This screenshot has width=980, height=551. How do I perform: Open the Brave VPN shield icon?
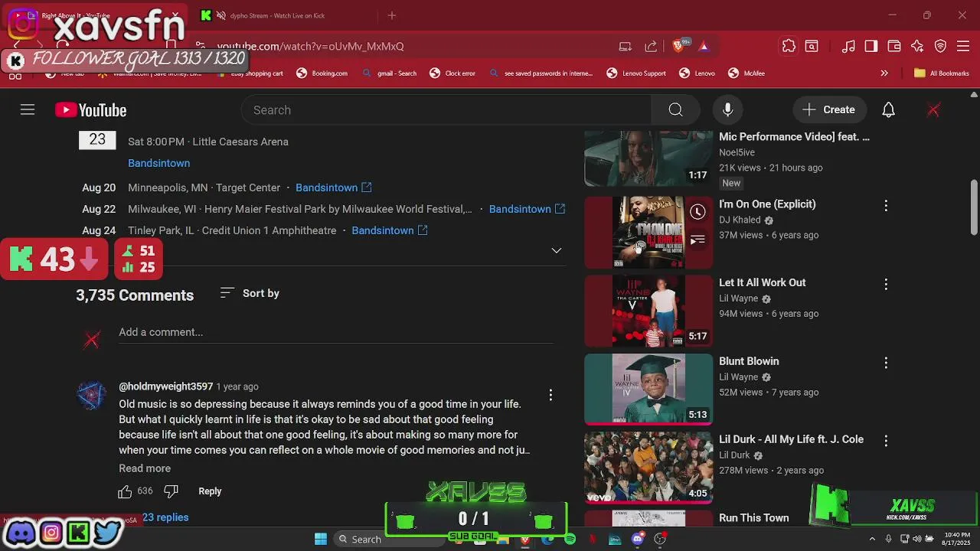pyautogui.click(x=941, y=46)
